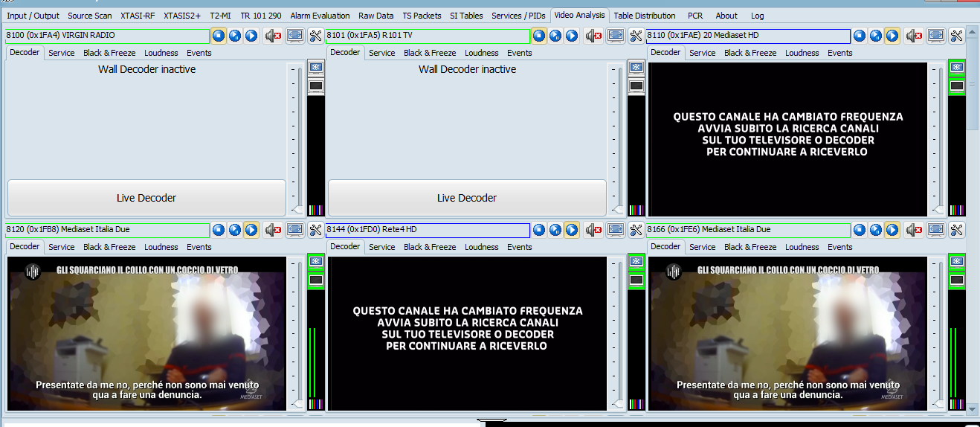Open Events tab in 8110 20 Mediaset HD panel
The width and height of the screenshot is (980, 427).
(x=840, y=53)
